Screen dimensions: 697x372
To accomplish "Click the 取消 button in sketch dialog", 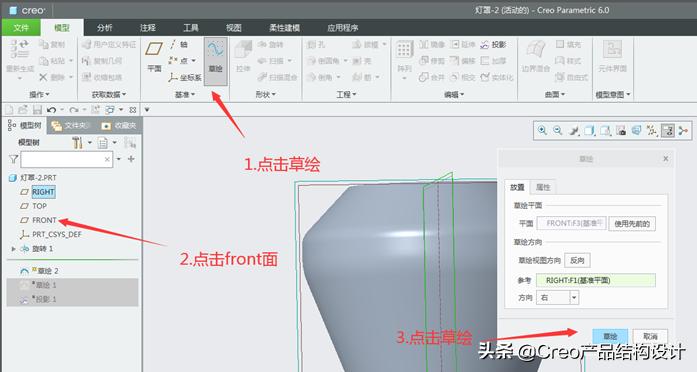I will click(650, 336).
